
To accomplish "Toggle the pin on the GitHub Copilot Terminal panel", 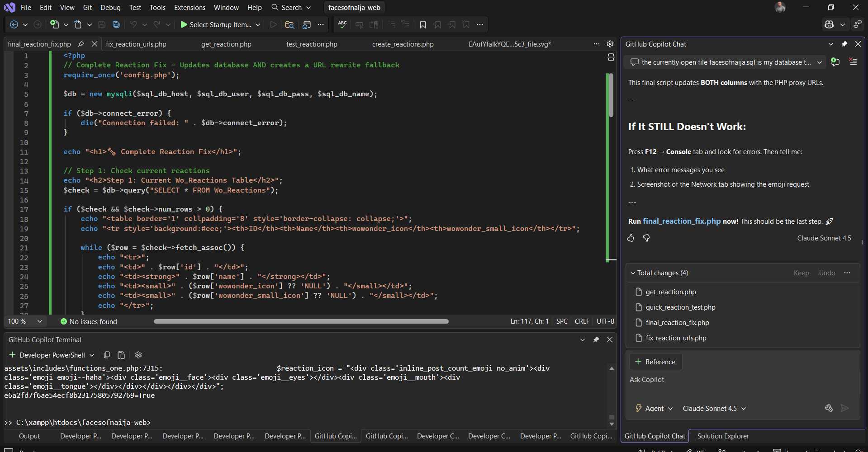I will click(596, 339).
